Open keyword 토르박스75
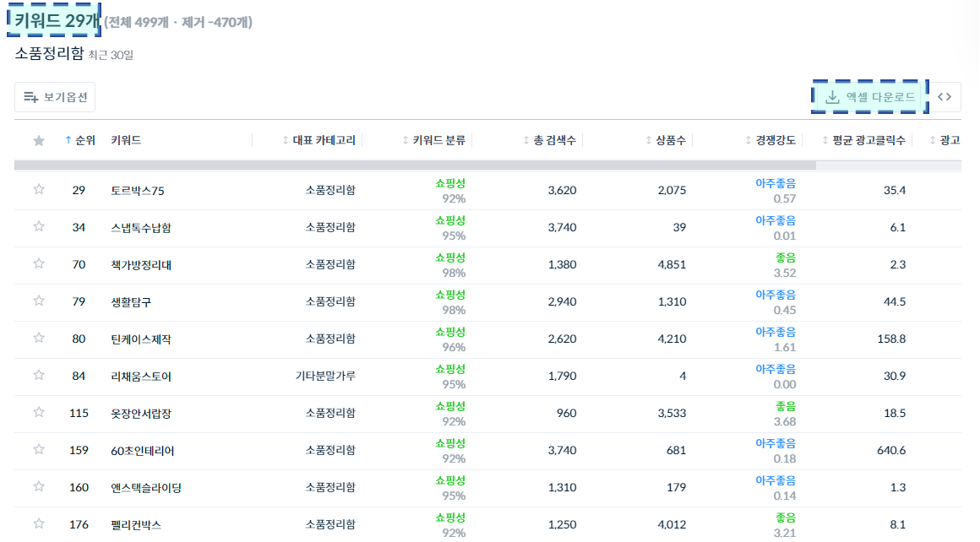980x542 pixels. coord(138,191)
